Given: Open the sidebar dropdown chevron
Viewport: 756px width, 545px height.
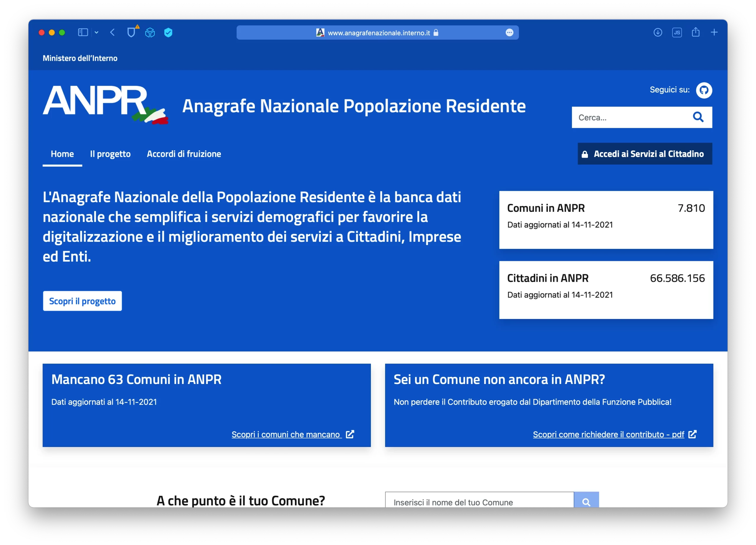Looking at the screenshot, I should [97, 32].
